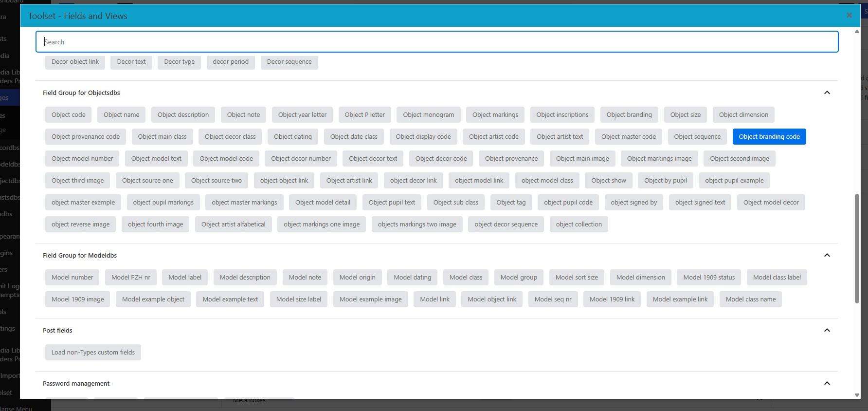Collapse the Password management section
Screen dimensions: 868x411
(x=827, y=383)
